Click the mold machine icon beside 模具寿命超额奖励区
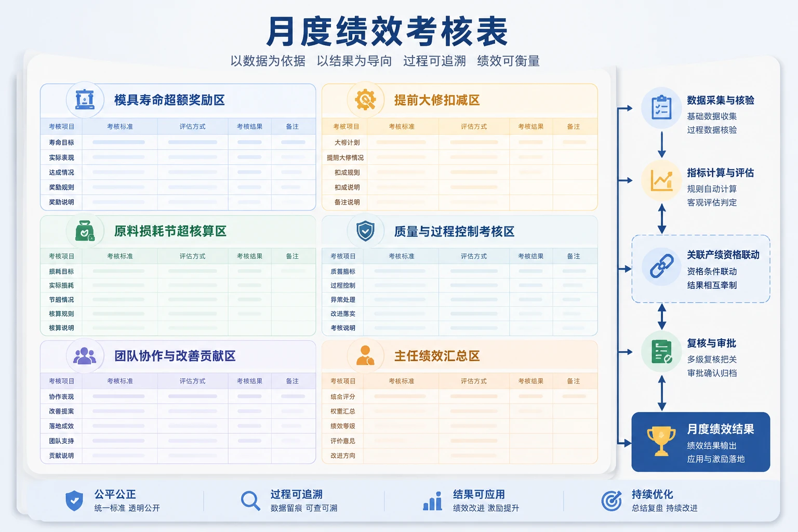The image size is (798, 532). coord(85,99)
